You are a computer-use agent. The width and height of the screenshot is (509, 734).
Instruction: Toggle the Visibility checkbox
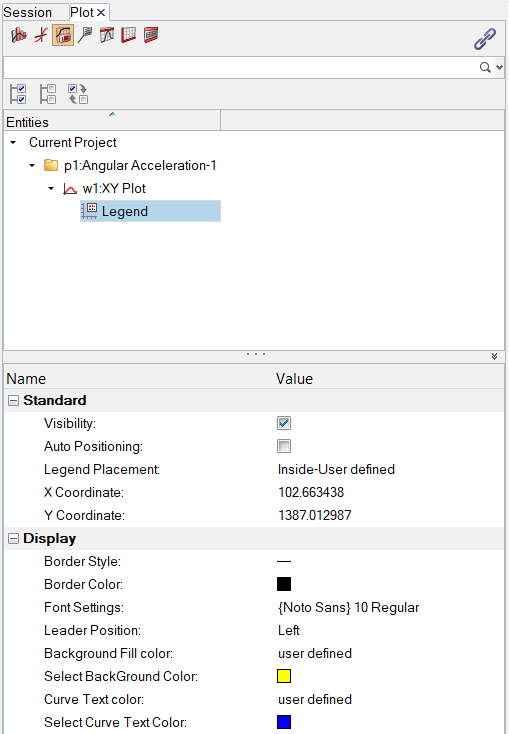(284, 423)
